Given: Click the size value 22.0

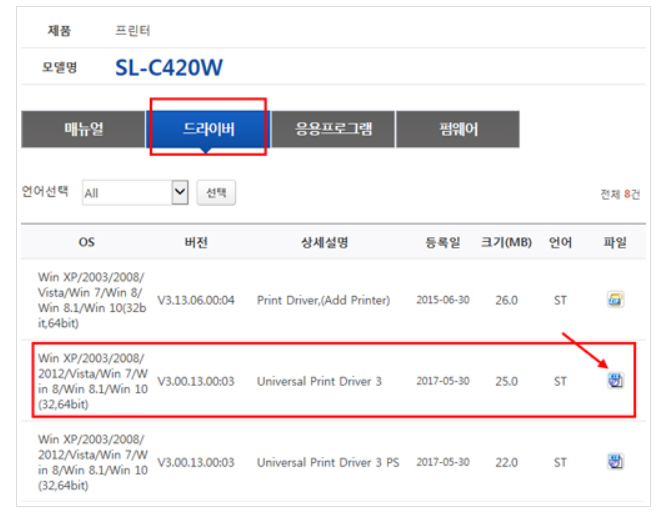Looking at the screenshot, I should pos(506,462).
